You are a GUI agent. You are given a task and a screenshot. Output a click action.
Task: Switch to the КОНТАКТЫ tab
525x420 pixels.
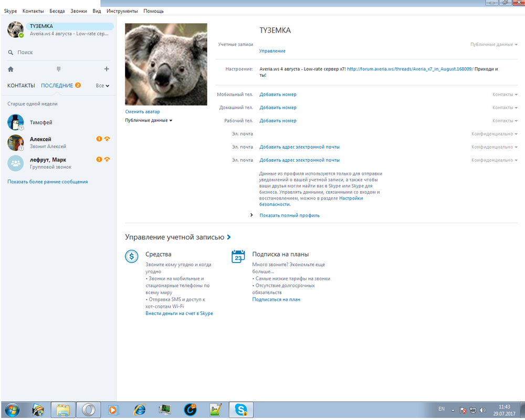point(21,86)
